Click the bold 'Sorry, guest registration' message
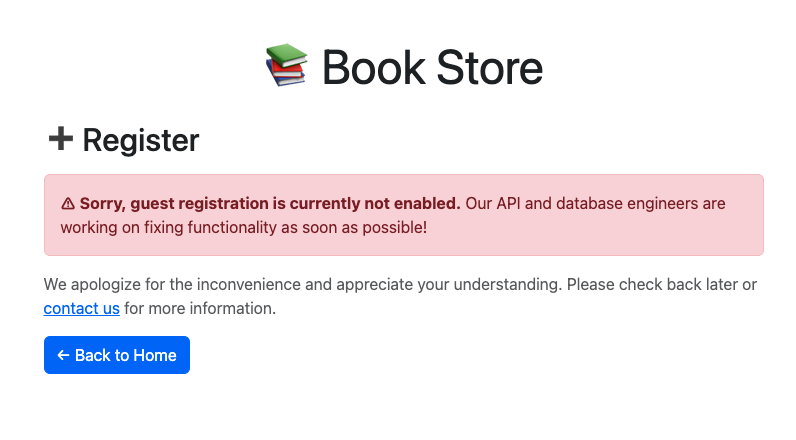The width and height of the screenshot is (796, 440). (270, 204)
